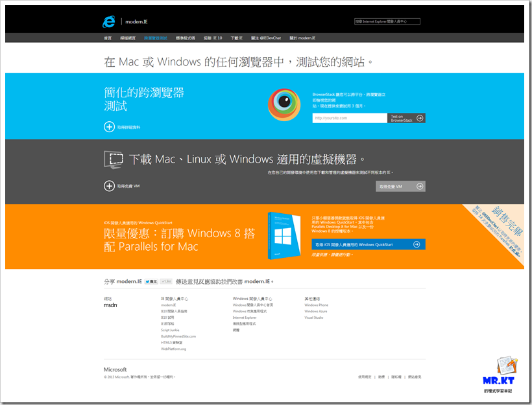Open WebPlatform.org footer link

173,349
